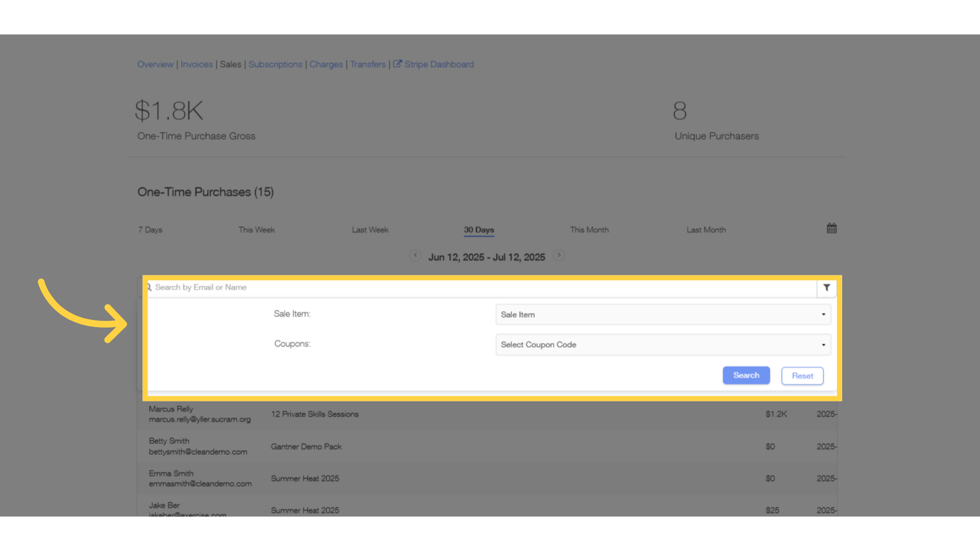Select the Sales section
The width and height of the screenshot is (980, 551).
(230, 64)
